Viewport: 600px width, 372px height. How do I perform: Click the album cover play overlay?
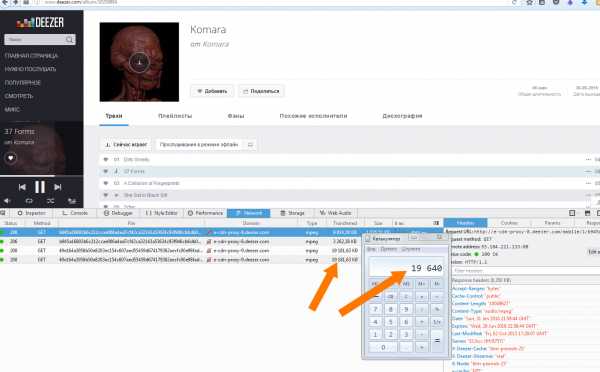tap(139, 62)
